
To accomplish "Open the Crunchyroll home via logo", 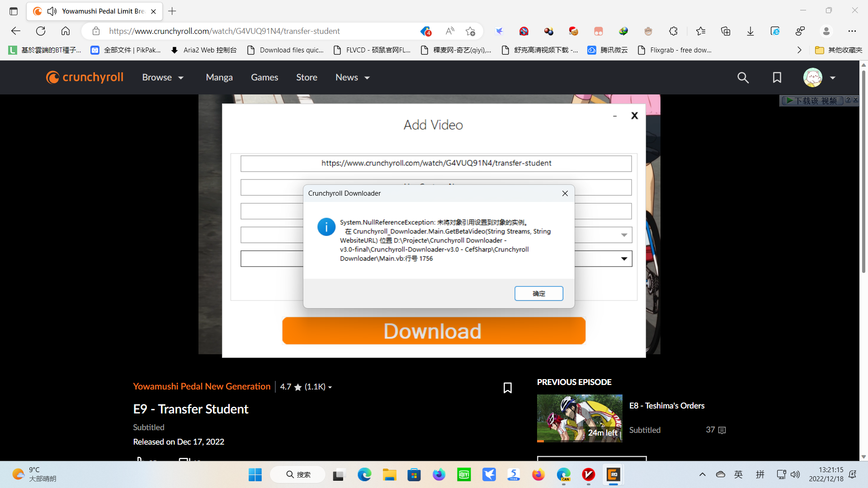I will 84,77.
